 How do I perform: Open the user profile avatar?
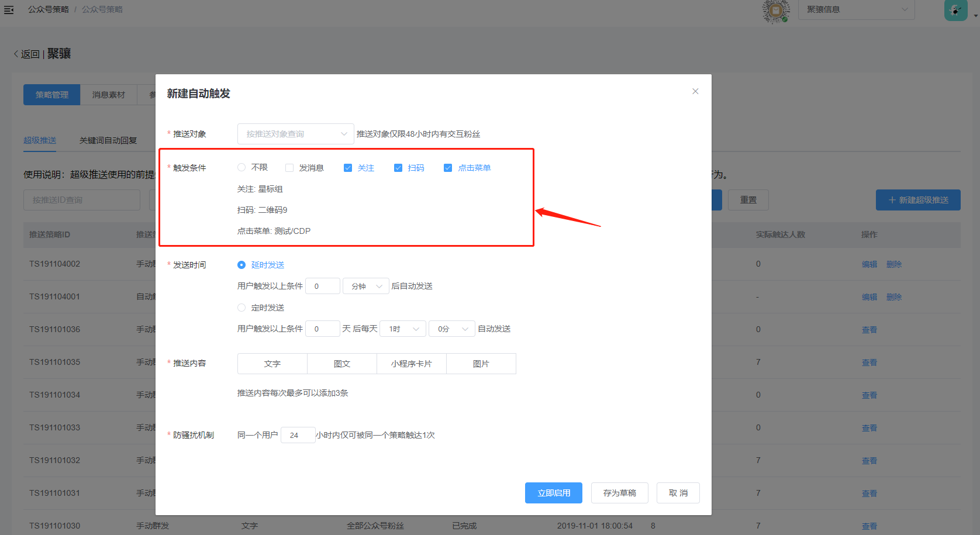coord(955,10)
